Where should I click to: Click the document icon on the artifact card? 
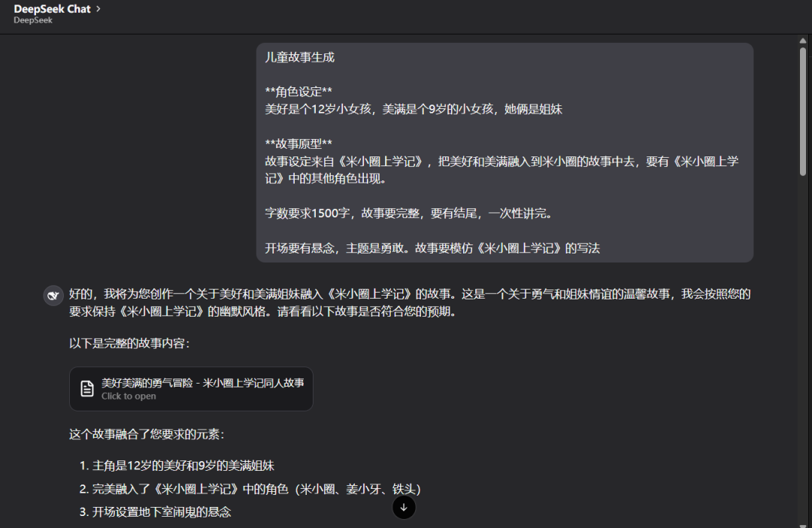(x=87, y=389)
